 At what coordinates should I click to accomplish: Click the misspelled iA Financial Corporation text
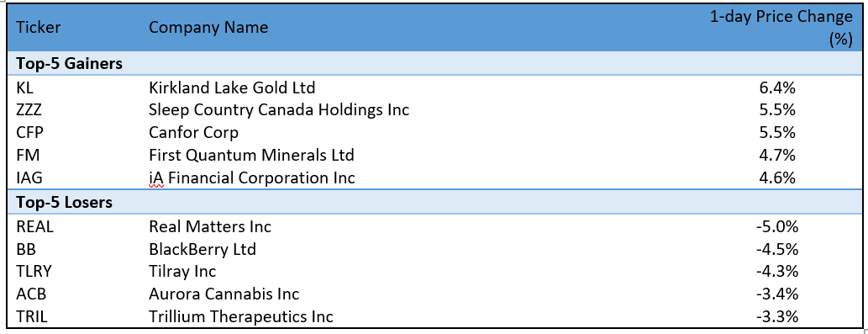(252, 178)
